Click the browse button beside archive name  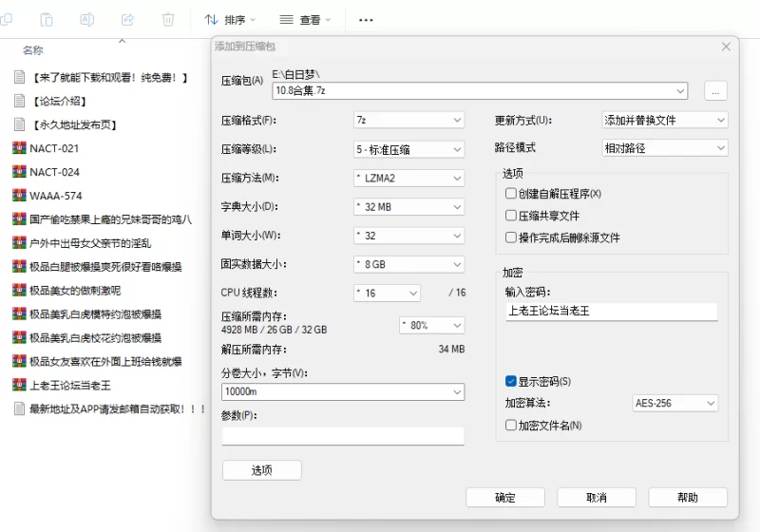[x=715, y=91]
